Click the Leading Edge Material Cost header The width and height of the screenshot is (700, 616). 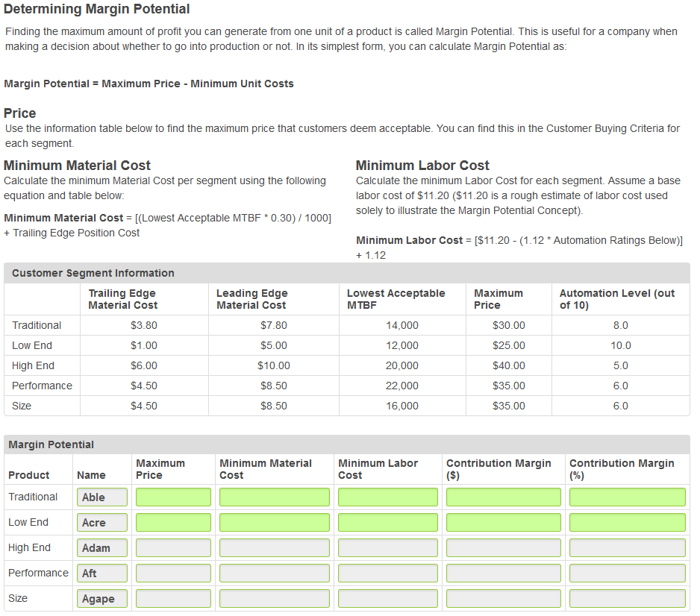pyautogui.click(x=251, y=299)
